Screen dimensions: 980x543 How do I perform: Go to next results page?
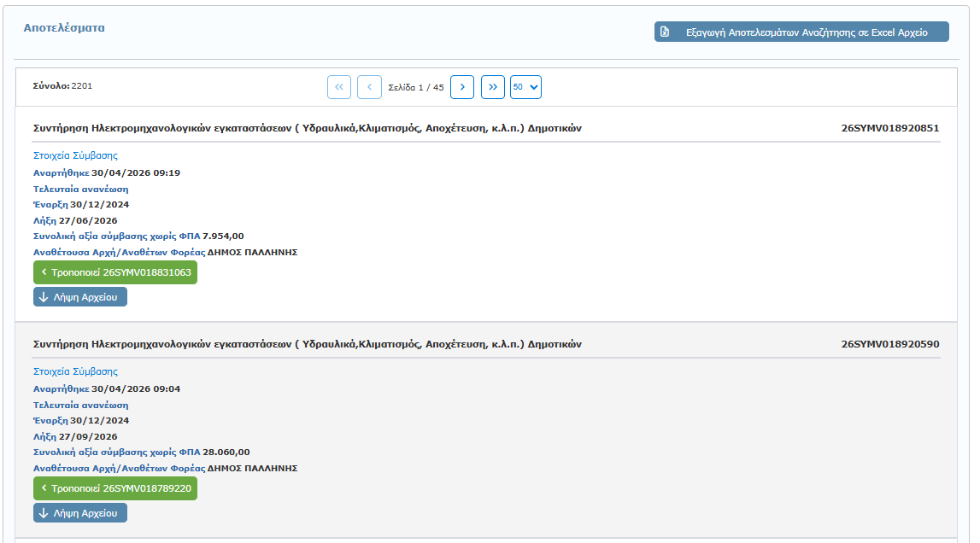point(462,87)
